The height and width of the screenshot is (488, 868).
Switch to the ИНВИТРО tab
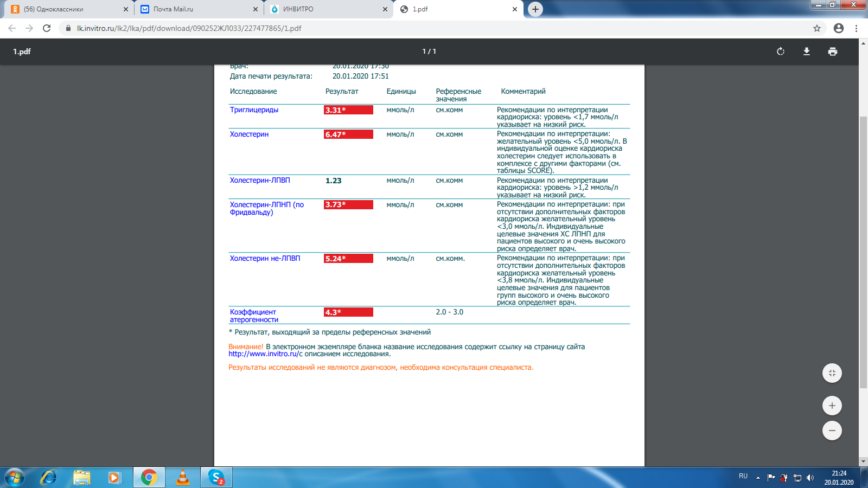(325, 9)
